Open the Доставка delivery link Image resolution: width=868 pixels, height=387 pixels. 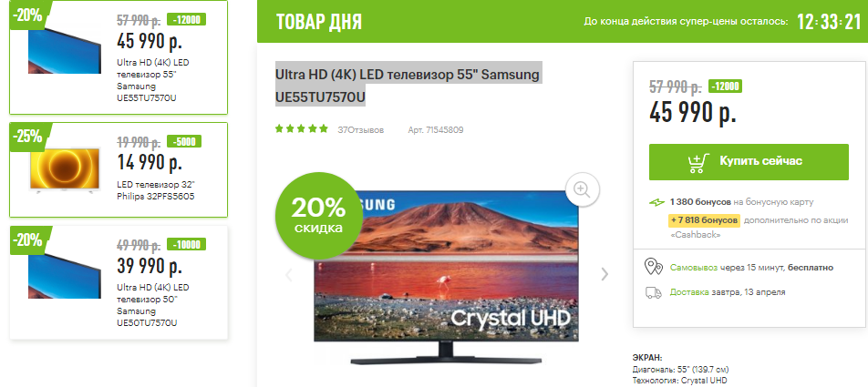point(689,292)
